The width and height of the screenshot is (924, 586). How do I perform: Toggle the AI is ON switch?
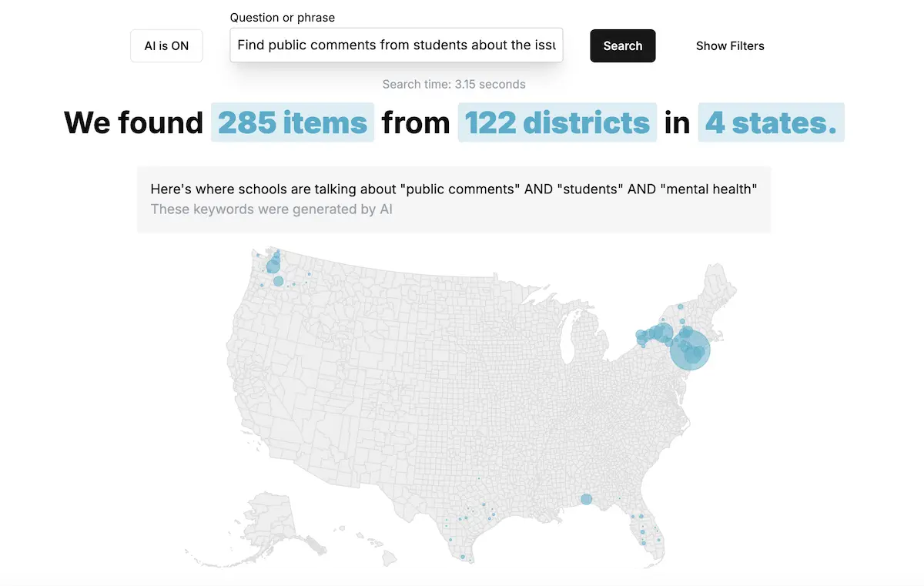(x=166, y=45)
